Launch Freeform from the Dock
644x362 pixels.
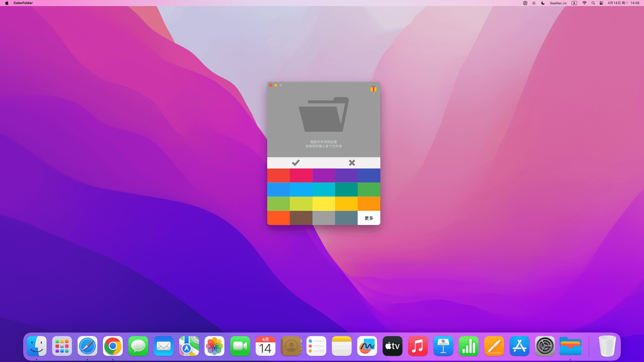(367, 346)
